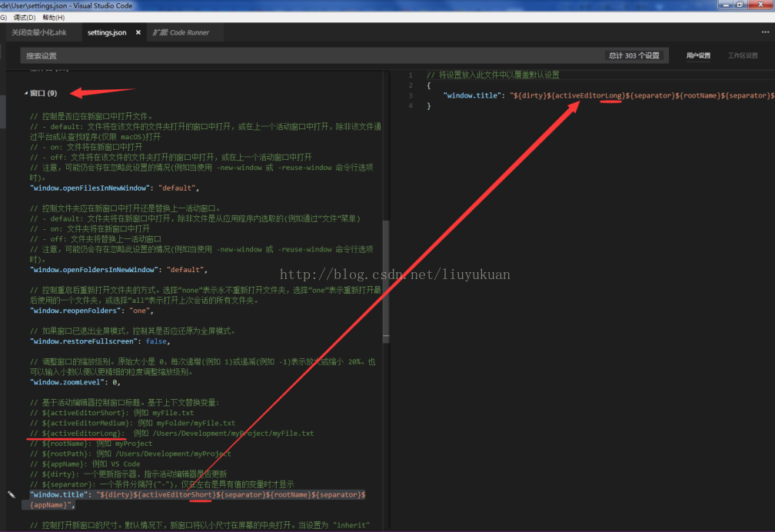This screenshot has width=775, height=532.
Task: Click the ${rootPath} comment line
Action: click(x=130, y=454)
